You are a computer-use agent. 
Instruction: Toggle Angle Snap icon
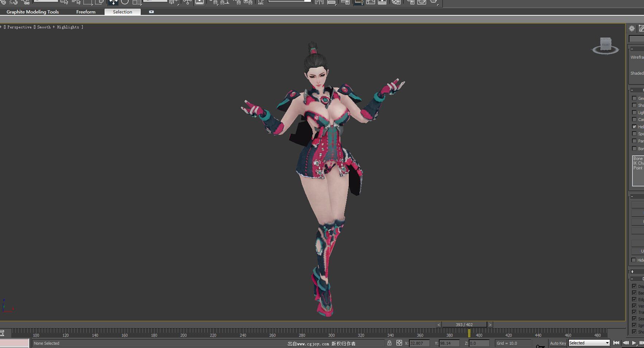coord(225,2)
